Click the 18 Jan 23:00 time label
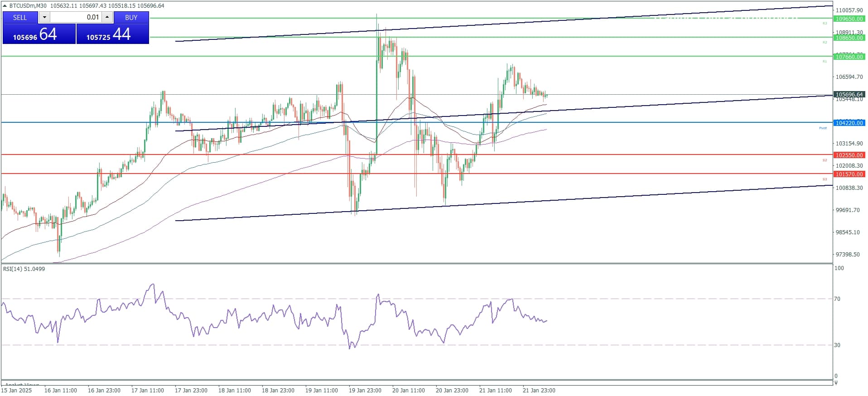868x396 pixels. [278, 391]
